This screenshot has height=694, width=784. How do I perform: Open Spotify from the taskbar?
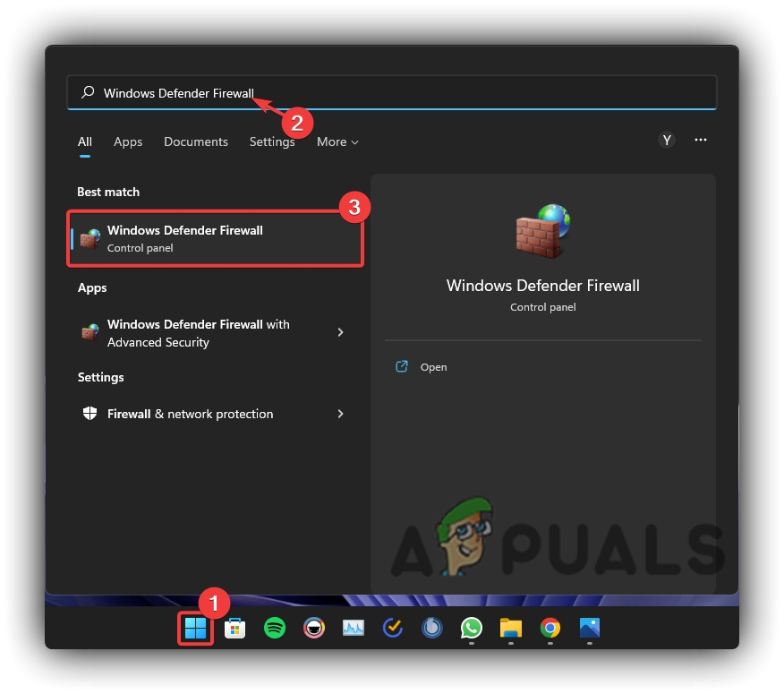(x=275, y=628)
